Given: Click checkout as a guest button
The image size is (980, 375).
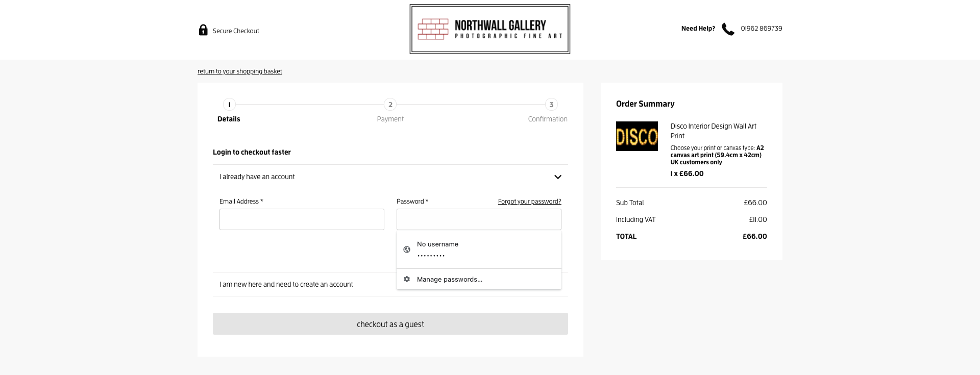Looking at the screenshot, I should [x=390, y=324].
